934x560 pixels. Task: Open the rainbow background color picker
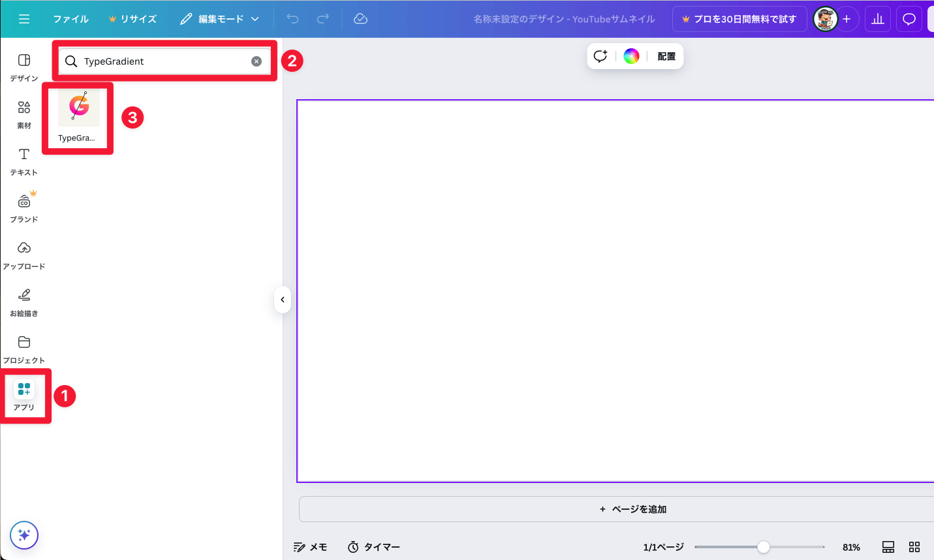coord(631,56)
